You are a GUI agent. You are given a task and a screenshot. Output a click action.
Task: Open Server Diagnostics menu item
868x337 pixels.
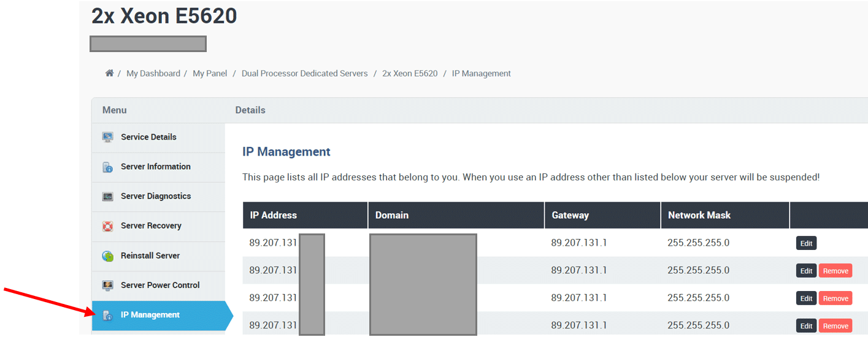pos(156,197)
